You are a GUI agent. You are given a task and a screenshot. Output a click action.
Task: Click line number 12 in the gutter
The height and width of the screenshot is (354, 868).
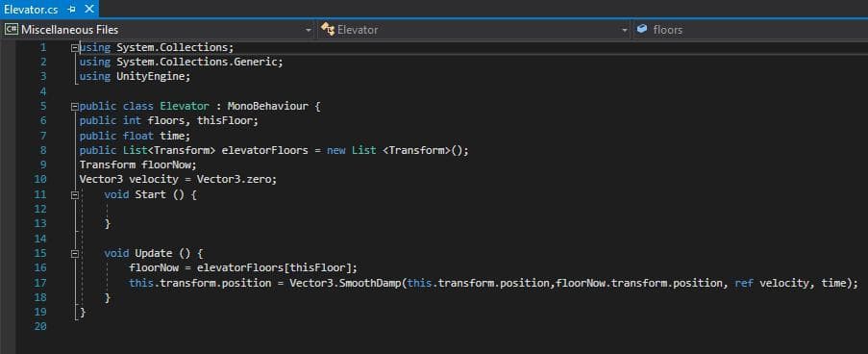point(41,209)
